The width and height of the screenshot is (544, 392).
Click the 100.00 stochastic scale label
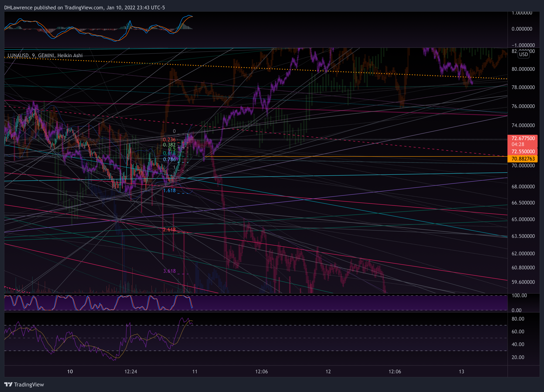pyautogui.click(x=519, y=295)
